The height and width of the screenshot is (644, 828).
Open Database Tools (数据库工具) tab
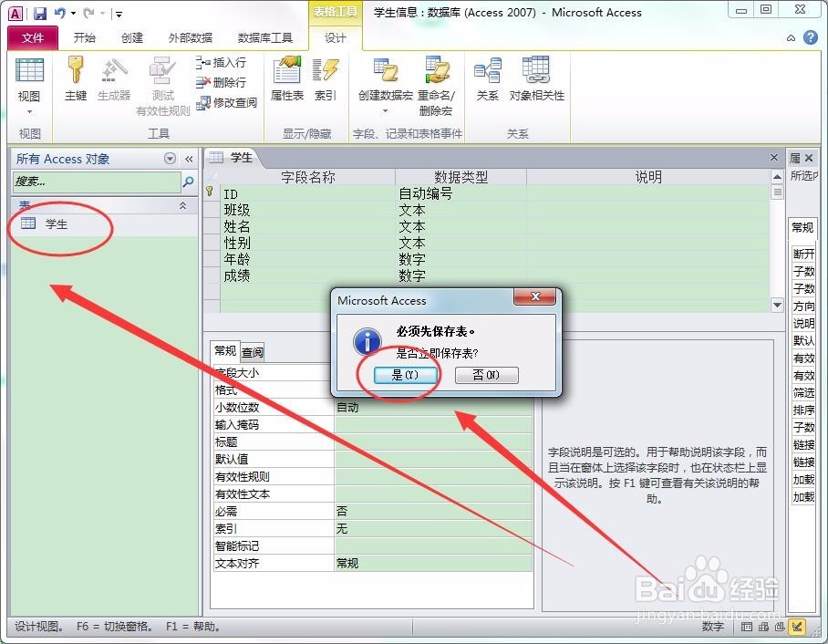(x=265, y=37)
